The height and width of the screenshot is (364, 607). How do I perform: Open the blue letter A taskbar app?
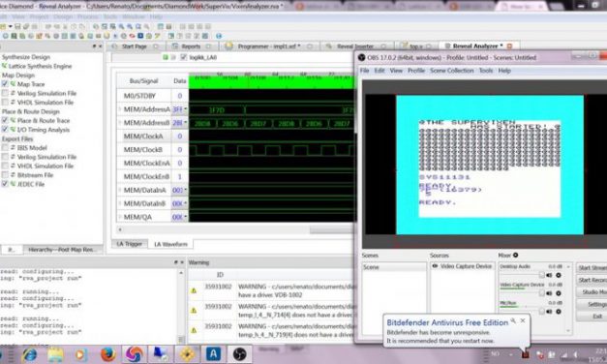pyautogui.click(x=213, y=354)
